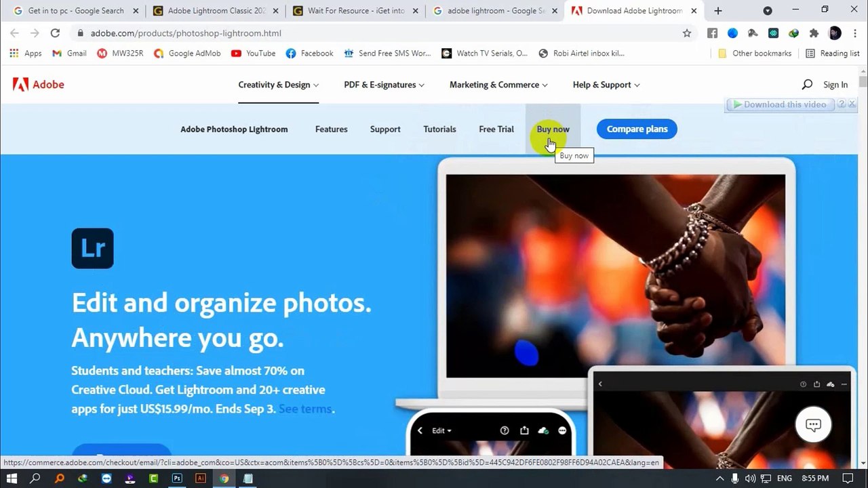The width and height of the screenshot is (868, 488).
Task: Click the help icon on download bar
Action: [842, 104]
